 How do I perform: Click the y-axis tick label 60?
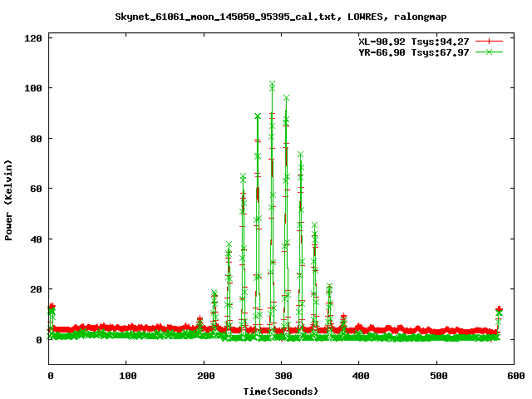[37, 189]
